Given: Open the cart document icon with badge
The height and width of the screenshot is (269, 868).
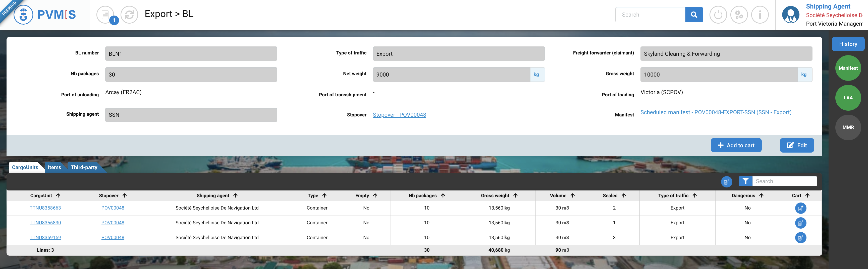Looking at the screenshot, I should click(105, 15).
